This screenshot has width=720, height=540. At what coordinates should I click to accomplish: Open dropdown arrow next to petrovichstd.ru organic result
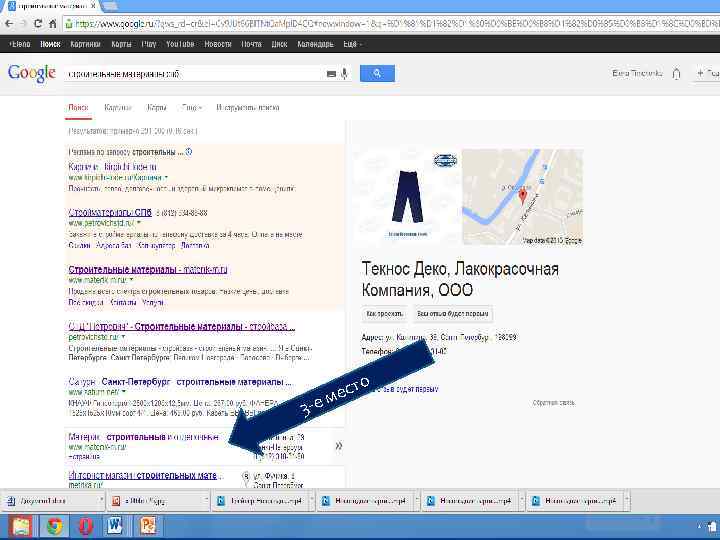click(x=124, y=337)
